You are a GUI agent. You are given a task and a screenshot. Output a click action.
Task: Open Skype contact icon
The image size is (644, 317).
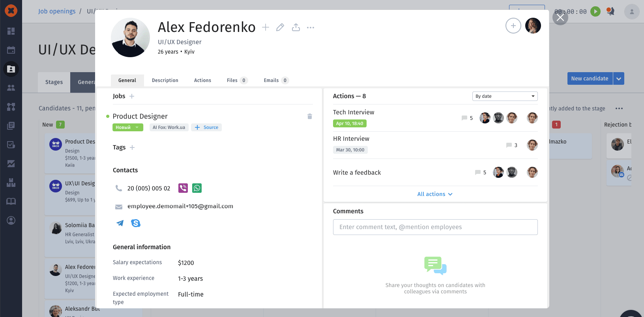pos(136,223)
